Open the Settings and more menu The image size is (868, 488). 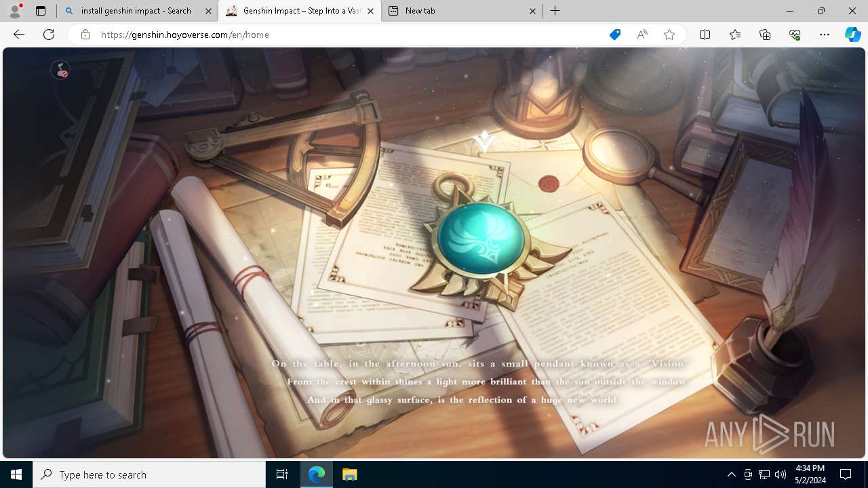pyautogui.click(x=825, y=35)
